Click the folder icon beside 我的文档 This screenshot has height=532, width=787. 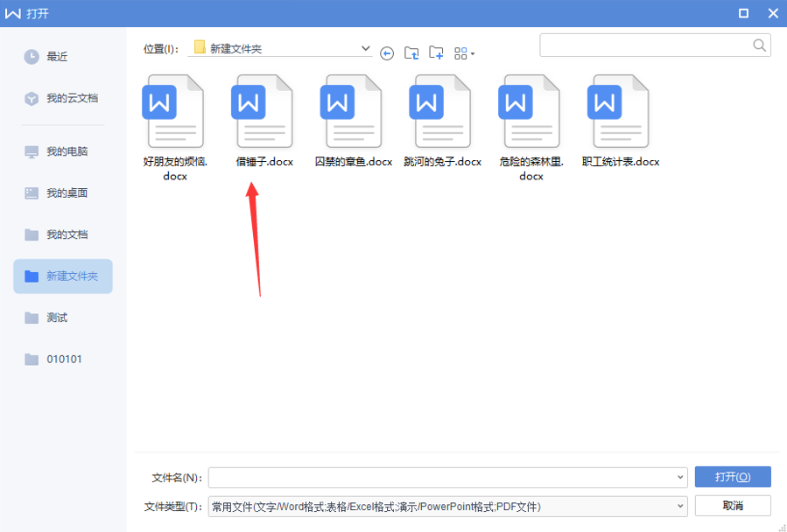[x=32, y=234]
